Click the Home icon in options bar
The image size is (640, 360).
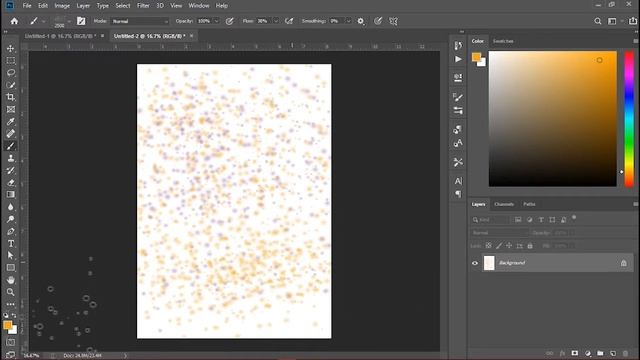pyautogui.click(x=14, y=21)
